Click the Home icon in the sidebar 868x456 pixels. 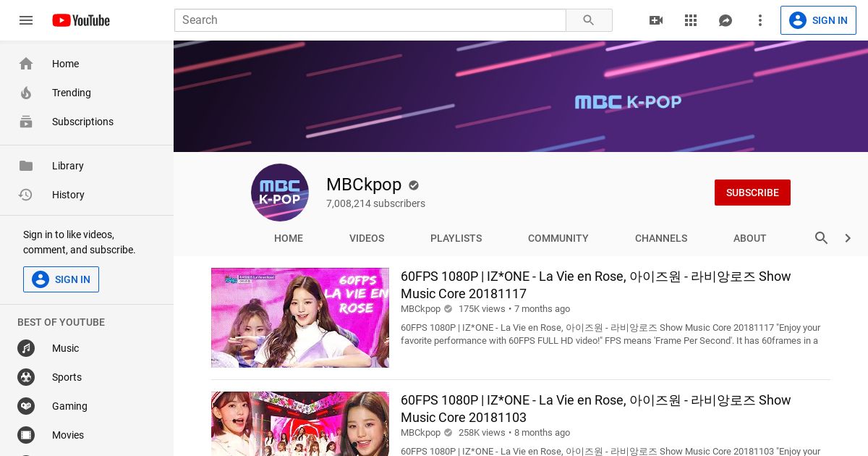click(x=26, y=64)
